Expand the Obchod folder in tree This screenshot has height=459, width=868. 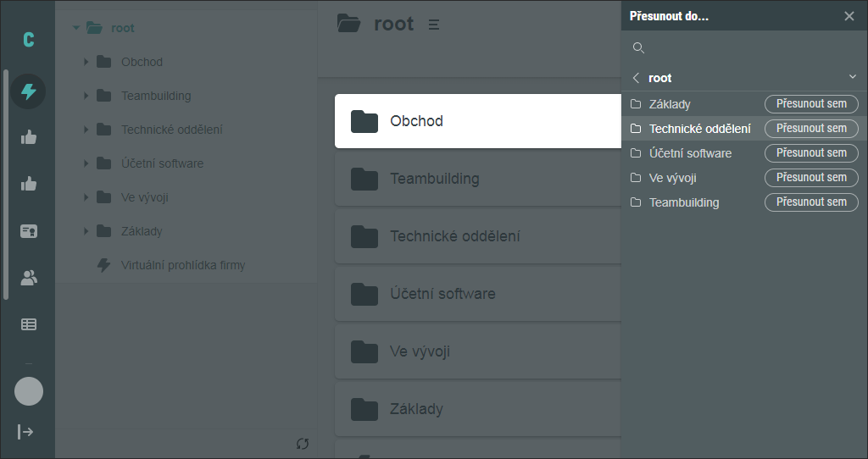86,62
